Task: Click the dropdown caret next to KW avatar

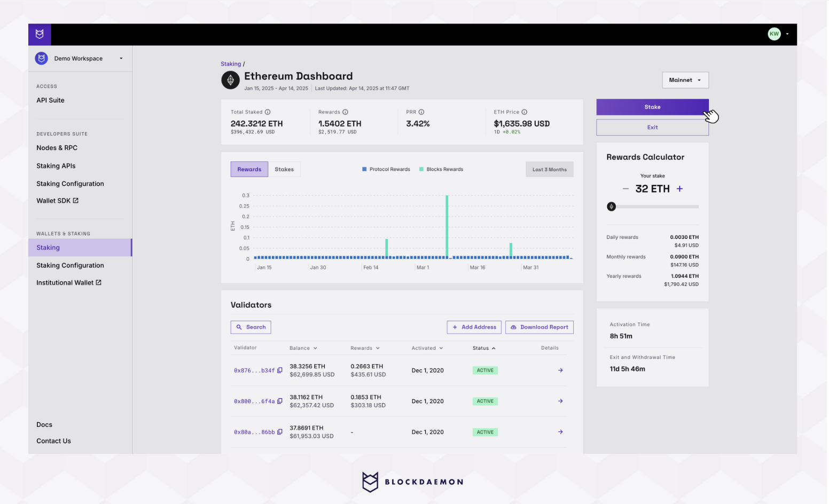Action: pyautogui.click(x=787, y=34)
